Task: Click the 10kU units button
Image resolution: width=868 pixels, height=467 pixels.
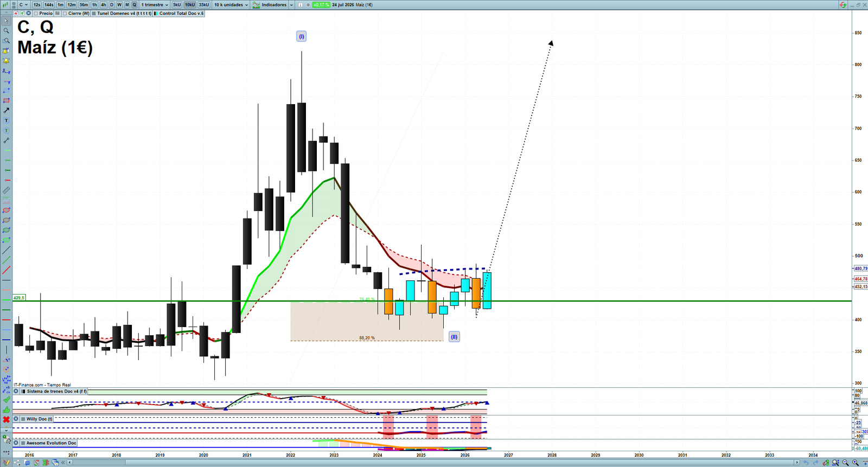Action: (190, 5)
